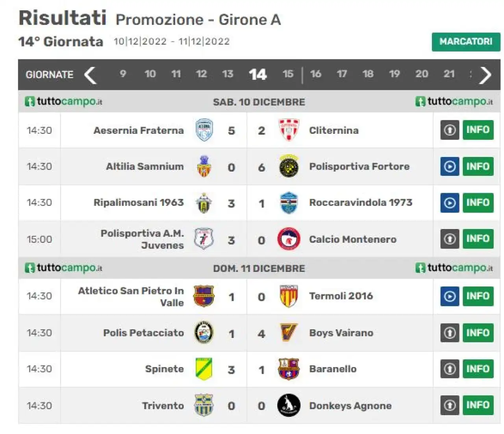Click upload icon for Aesernia Fraterna match
The height and width of the screenshot is (434, 504).
point(450,130)
